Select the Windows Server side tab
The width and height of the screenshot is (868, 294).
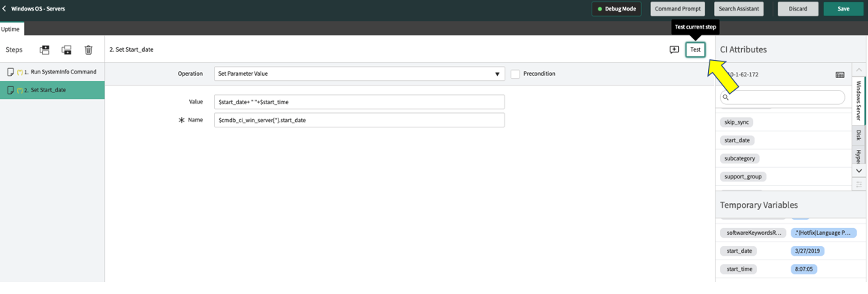(859, 101)
